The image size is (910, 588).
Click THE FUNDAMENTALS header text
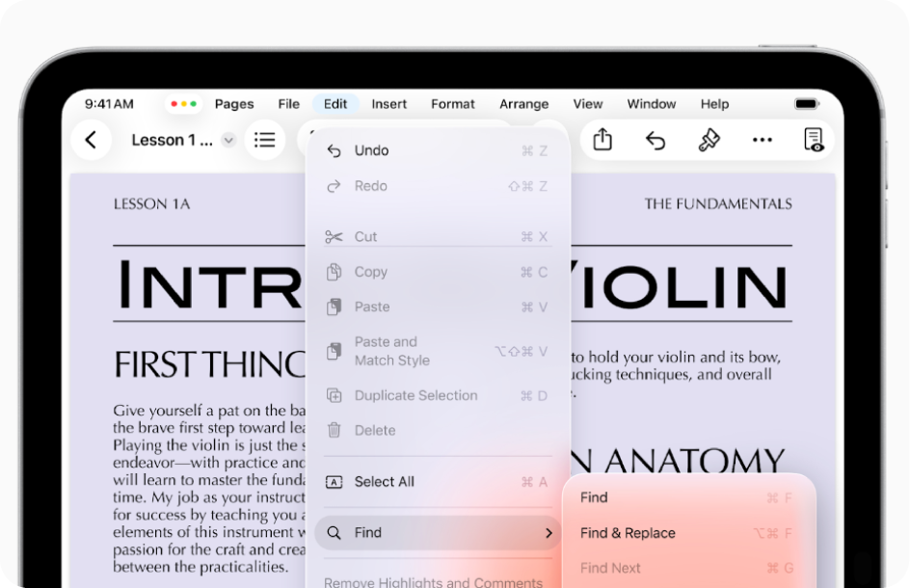pos(718,204)
